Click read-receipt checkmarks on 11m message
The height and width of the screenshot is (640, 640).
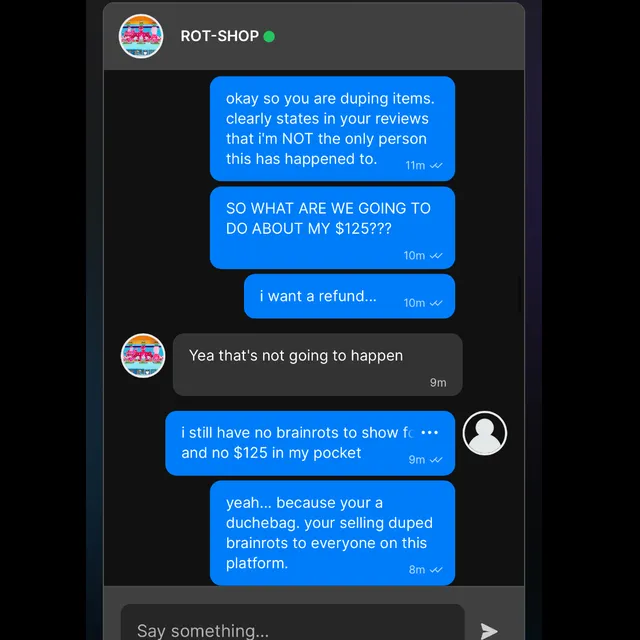tap(436, 165)
